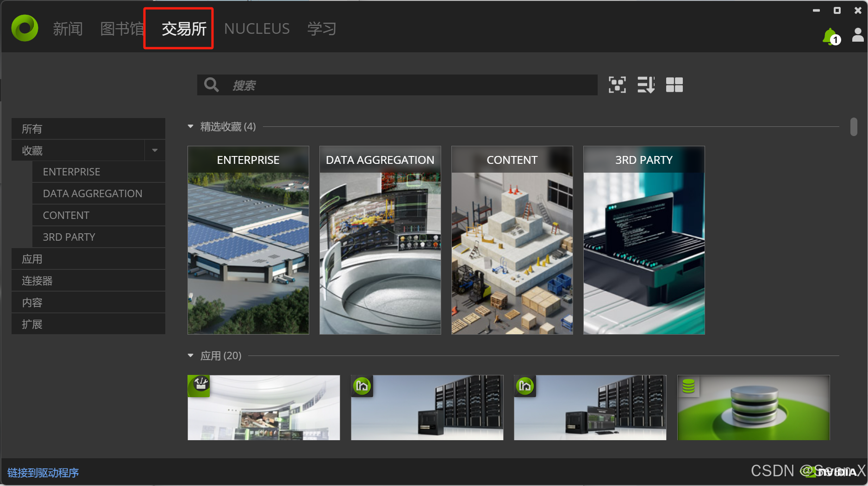Open the first app thumbnail with curved displays
This screenshot has height=486, width=868.
[264, 407]
